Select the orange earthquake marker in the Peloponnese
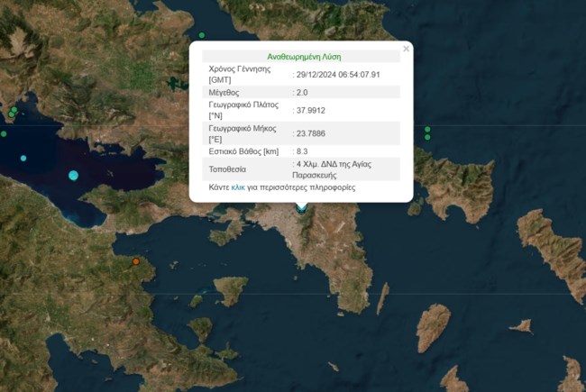 pos(136,261)
